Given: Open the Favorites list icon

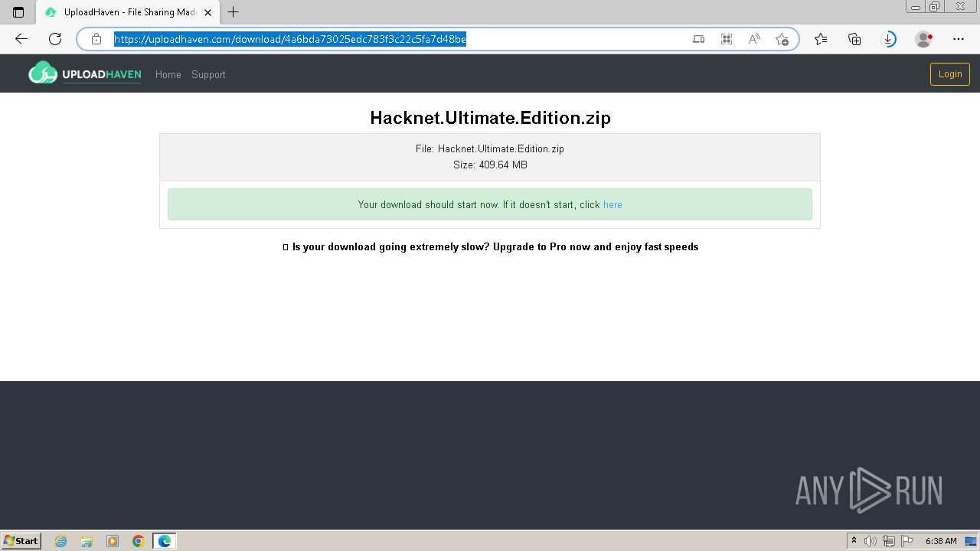Looking at the screenshot, I should [x=821, y=39].
